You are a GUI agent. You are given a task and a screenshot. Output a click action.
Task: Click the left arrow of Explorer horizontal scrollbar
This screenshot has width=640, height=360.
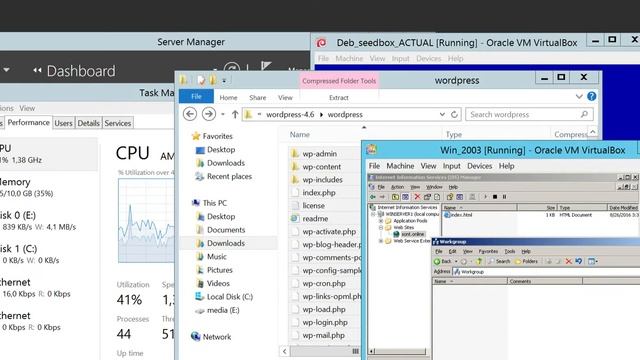coord(284,351)
